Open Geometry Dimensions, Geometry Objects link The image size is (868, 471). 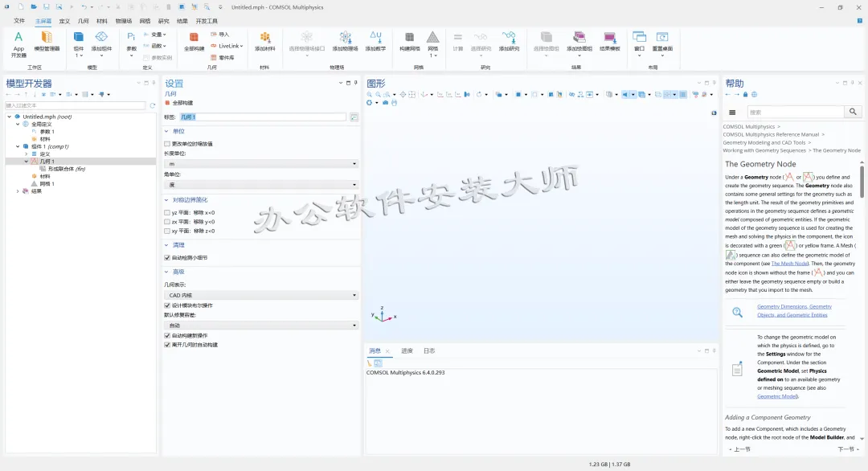coord(794,310)
